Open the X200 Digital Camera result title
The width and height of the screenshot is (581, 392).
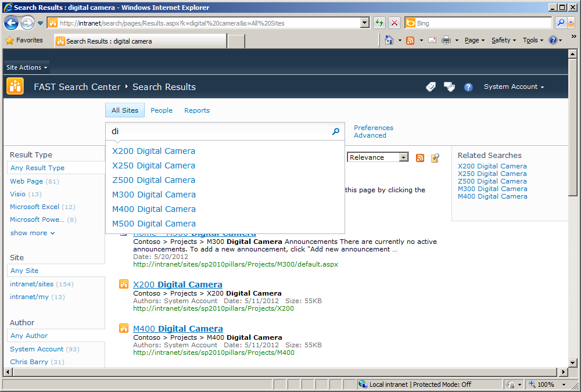(x=177, y=284)
